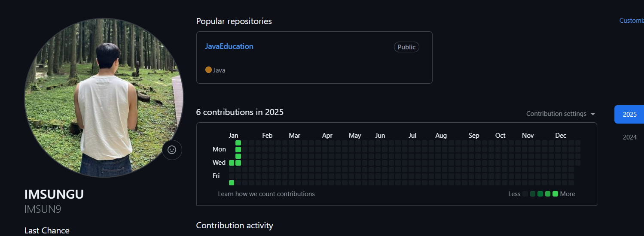
Task: Open the profile avatar photo
Action: [104, 97]
